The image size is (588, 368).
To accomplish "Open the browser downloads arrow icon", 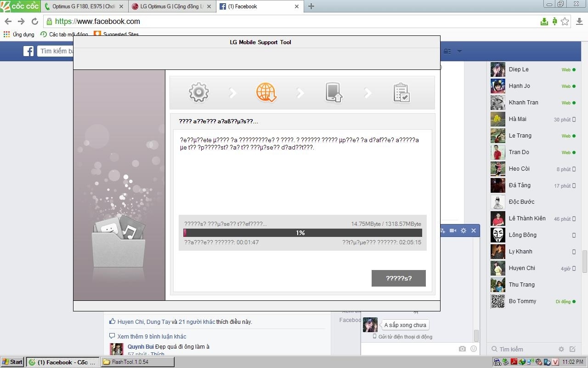I will pyautogui.click(x=579, y=22).
